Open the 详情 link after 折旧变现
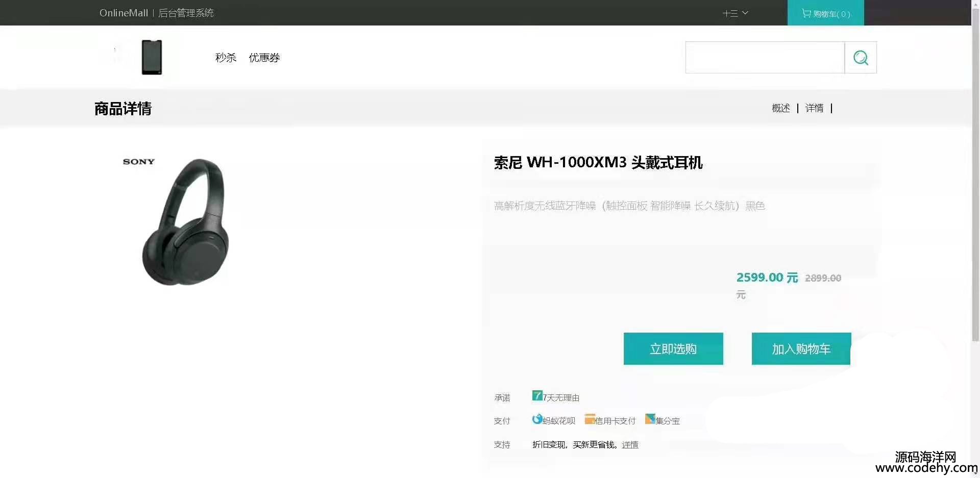Viewport: 980px width, 478px height. pos(630,445)
